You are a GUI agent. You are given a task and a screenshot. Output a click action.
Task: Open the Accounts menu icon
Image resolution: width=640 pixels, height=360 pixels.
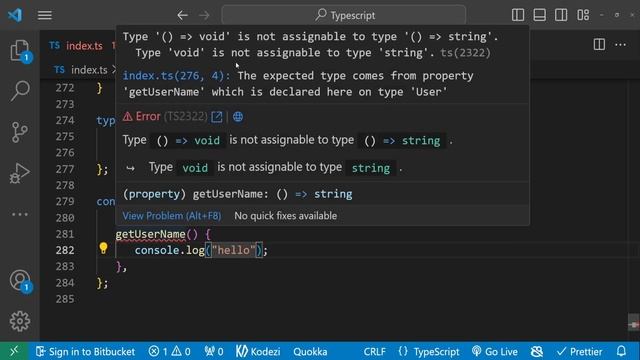pos(20,281)
